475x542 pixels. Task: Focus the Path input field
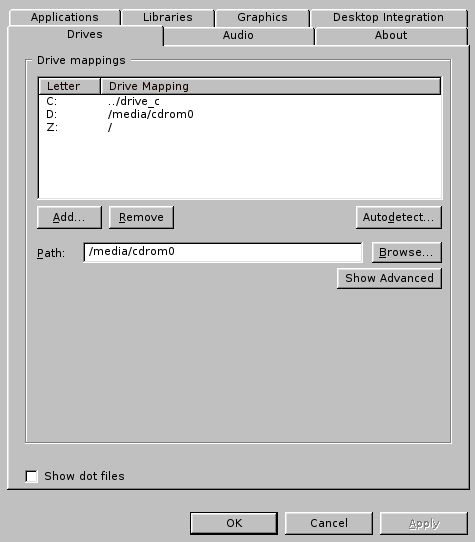(x=223, y=252)
